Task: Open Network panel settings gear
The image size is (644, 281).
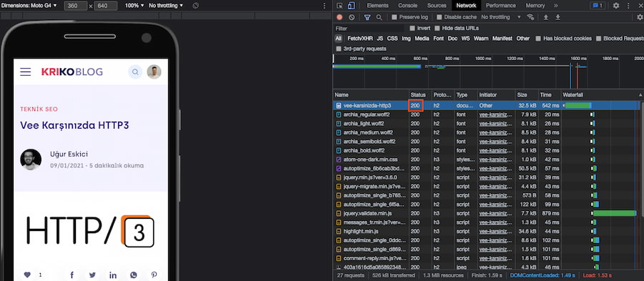Action: (x=640, y=17)
